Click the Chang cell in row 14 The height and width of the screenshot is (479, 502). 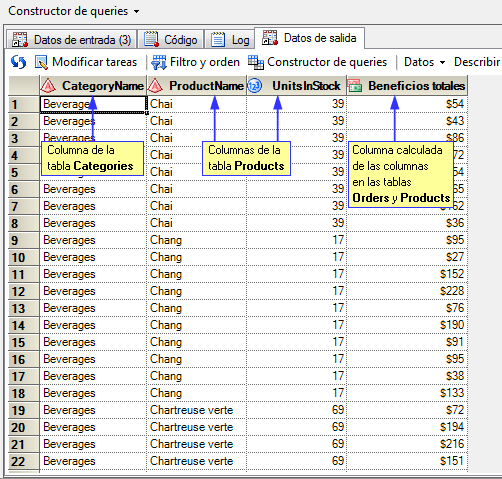(197, 325)
